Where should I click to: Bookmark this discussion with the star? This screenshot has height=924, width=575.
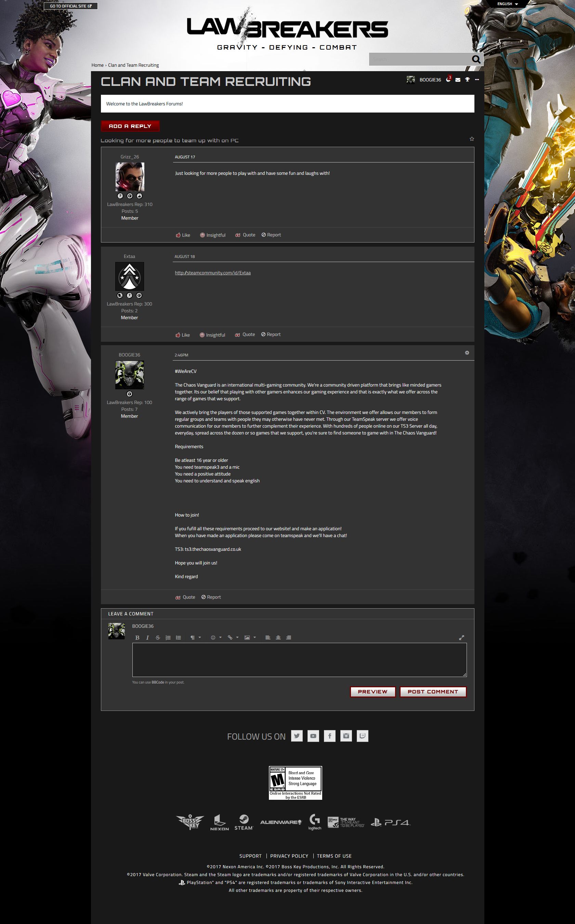[x=472, y=139]
